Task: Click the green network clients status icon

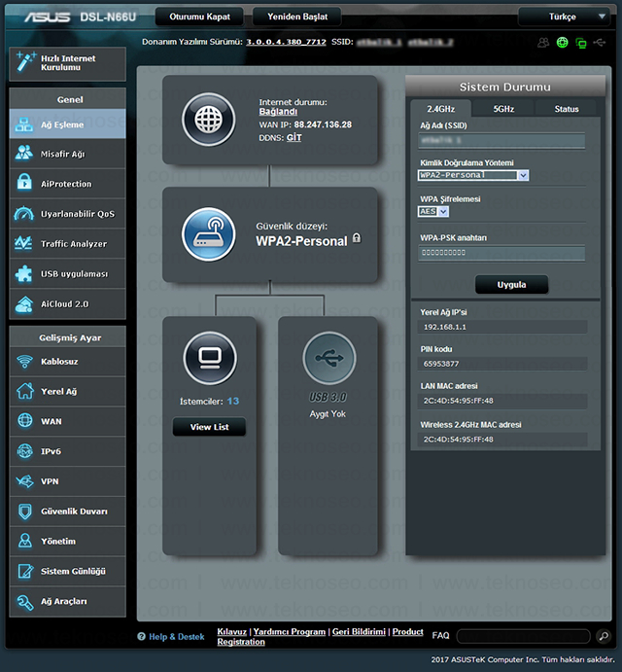Action: pos(581,43)
